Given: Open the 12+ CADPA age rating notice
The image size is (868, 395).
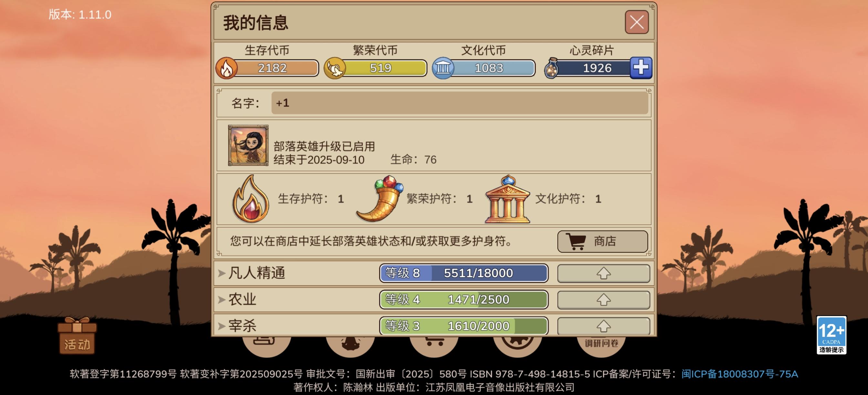Looking at the screenshot, I should [831, 335].
